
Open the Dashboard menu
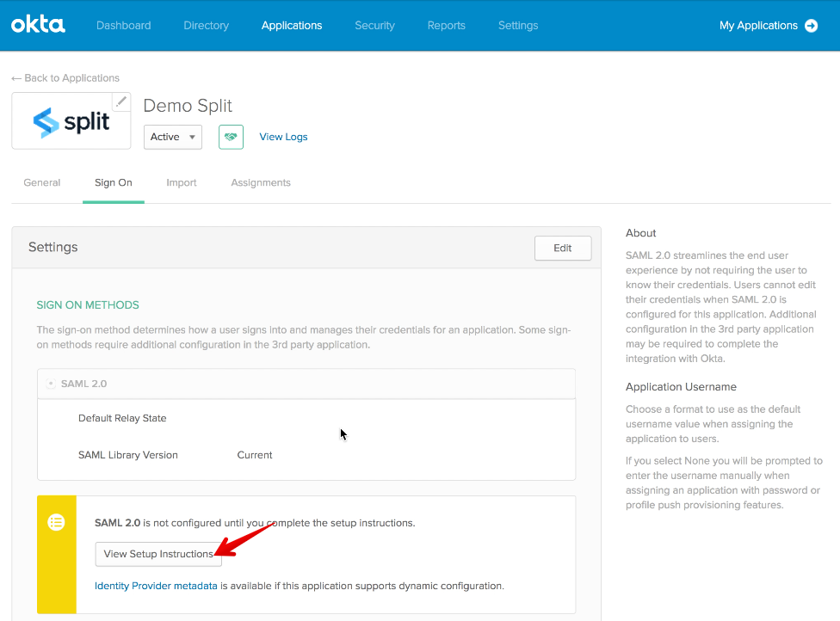(x=124, y=26)
